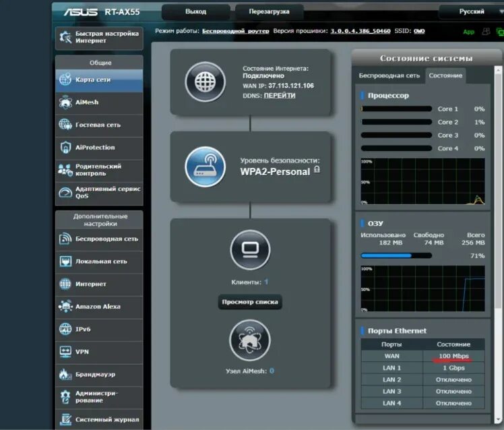
Task: Click the LAN 1 1 Gbps cell
Action: 453,368
